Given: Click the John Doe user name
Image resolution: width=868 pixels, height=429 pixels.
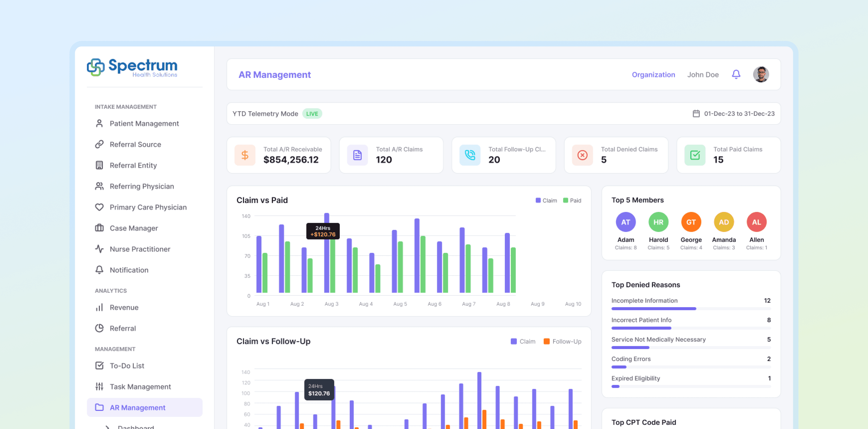Looking at the screenshot, I should click(703, 75).
